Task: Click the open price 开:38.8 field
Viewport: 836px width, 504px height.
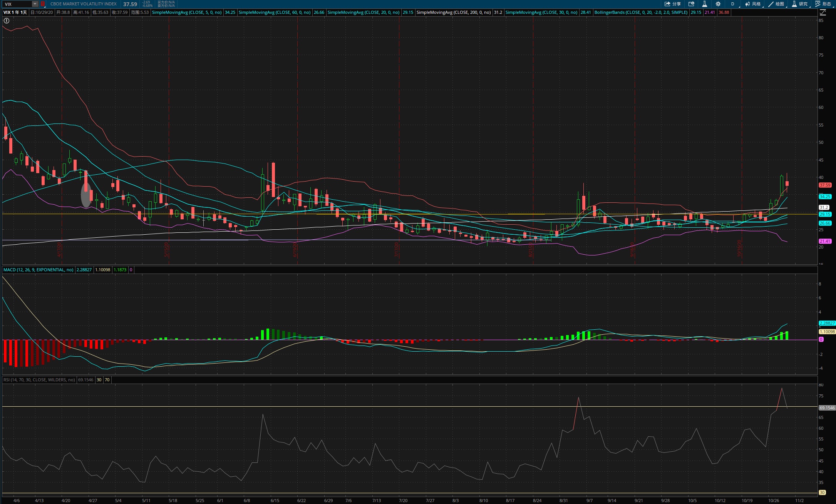Action: 63,12
